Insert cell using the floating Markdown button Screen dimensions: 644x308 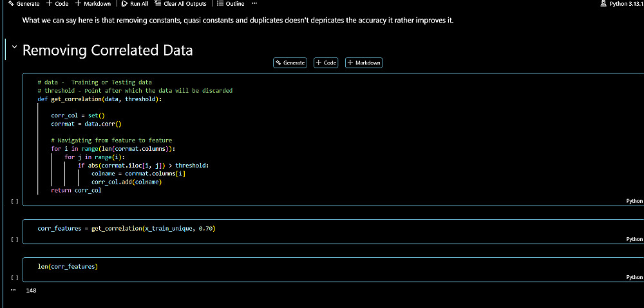pos(364,63)
